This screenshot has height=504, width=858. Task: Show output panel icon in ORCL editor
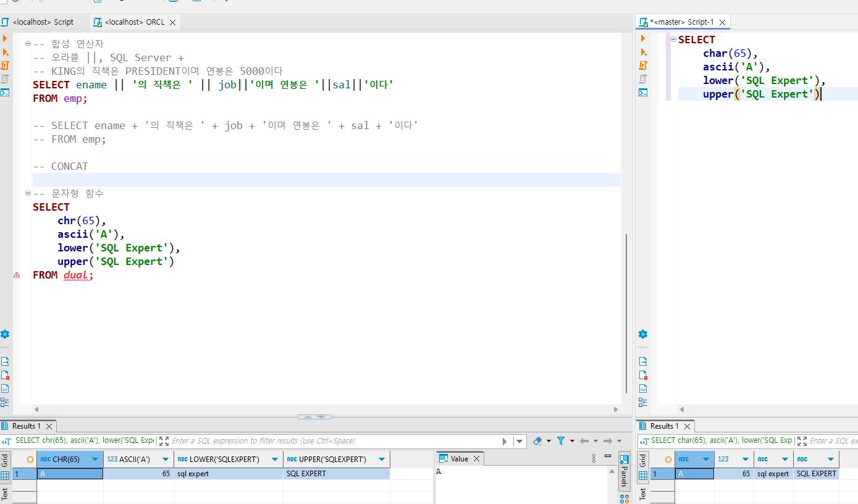pos(5,361)
